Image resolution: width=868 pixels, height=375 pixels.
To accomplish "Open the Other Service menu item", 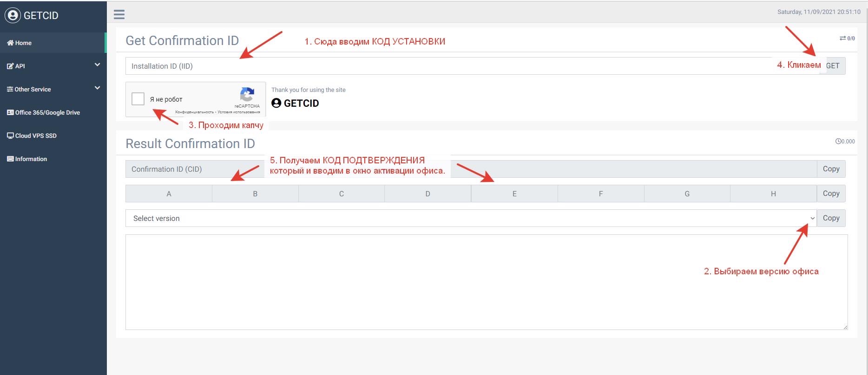I will pos(53,89).
